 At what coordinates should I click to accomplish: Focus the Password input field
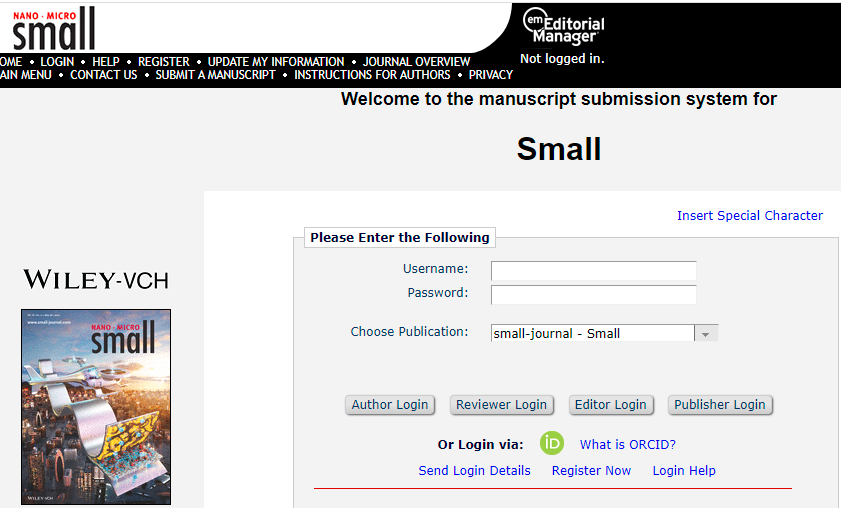[x=593, y=294]
